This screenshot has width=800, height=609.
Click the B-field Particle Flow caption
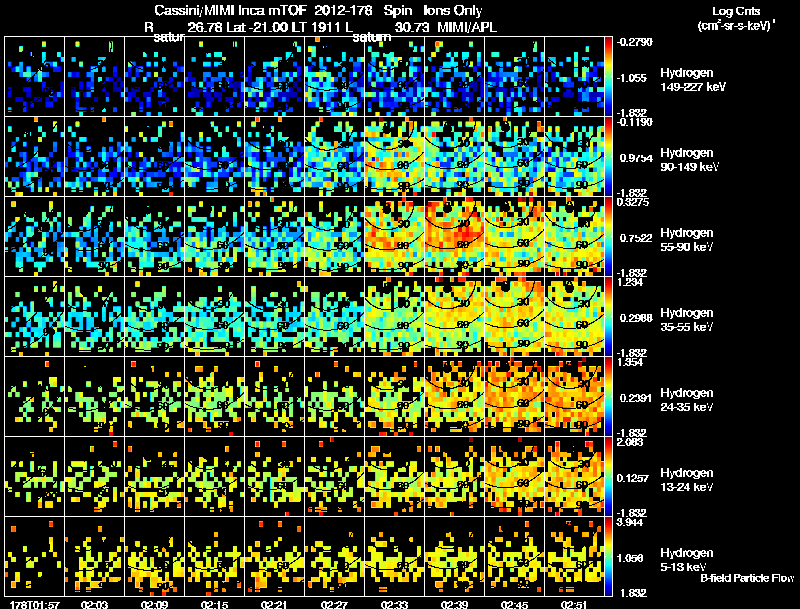pyautogui.click(x=747, y=578)
